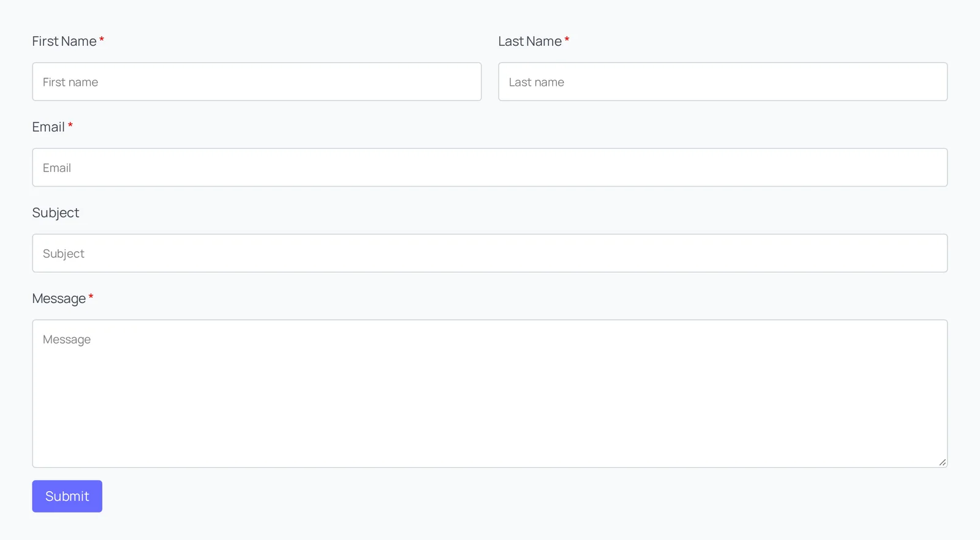
Task: Click the Message textarea resize handle
Action: [943, 462]
